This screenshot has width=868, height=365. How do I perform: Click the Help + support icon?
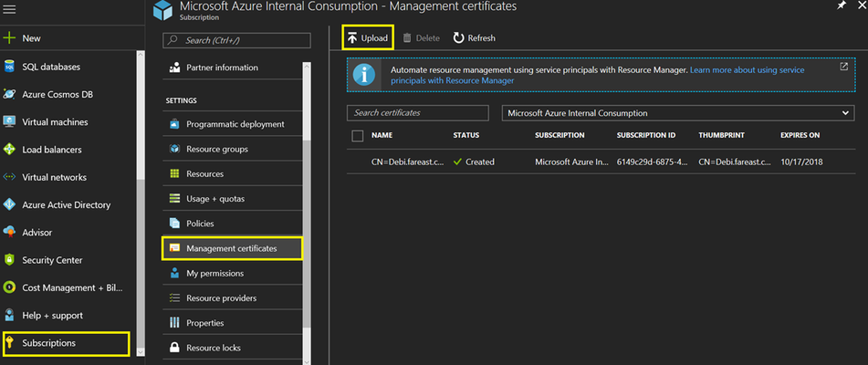coord(9,315)
